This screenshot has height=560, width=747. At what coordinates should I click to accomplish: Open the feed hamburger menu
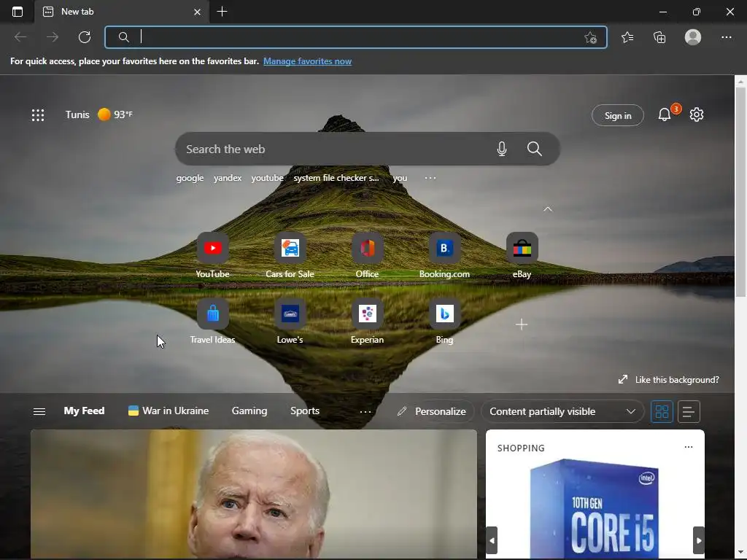click(x=39, y=411)
